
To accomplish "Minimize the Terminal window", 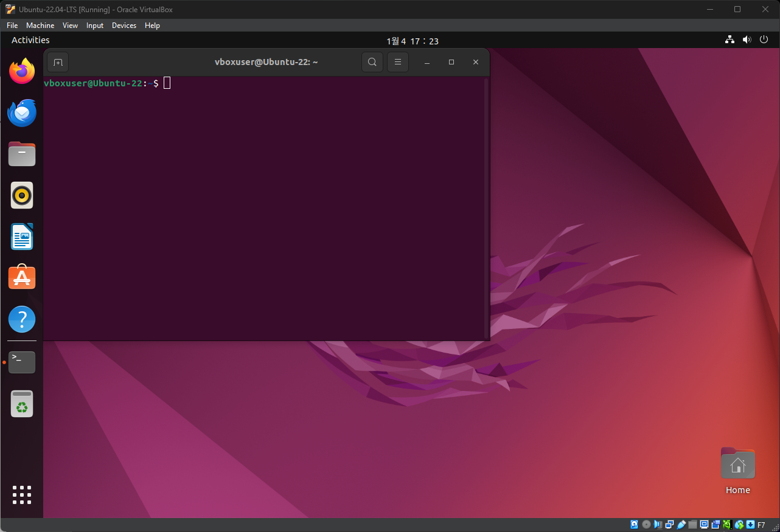I will 427,62.
